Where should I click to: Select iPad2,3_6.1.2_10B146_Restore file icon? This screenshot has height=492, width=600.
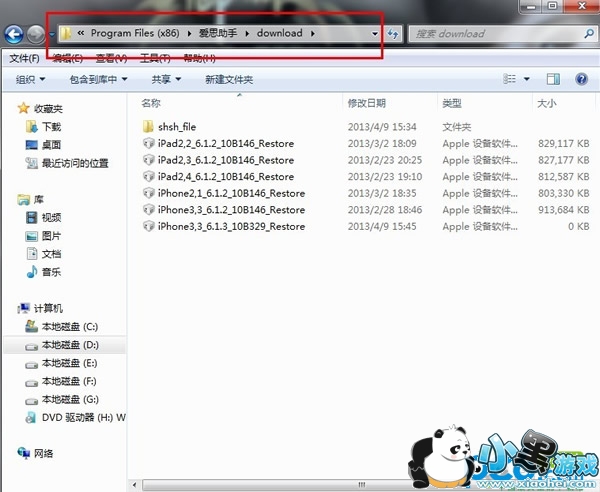pyautogui.click(x=148, y=160)
